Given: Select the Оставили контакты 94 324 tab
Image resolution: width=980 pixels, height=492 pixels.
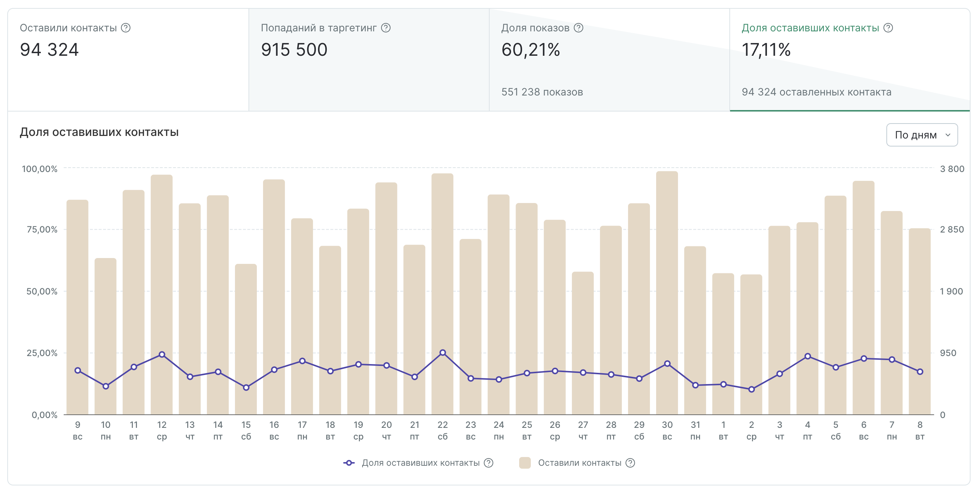Looking at the screenshot, I should point(128,60).
